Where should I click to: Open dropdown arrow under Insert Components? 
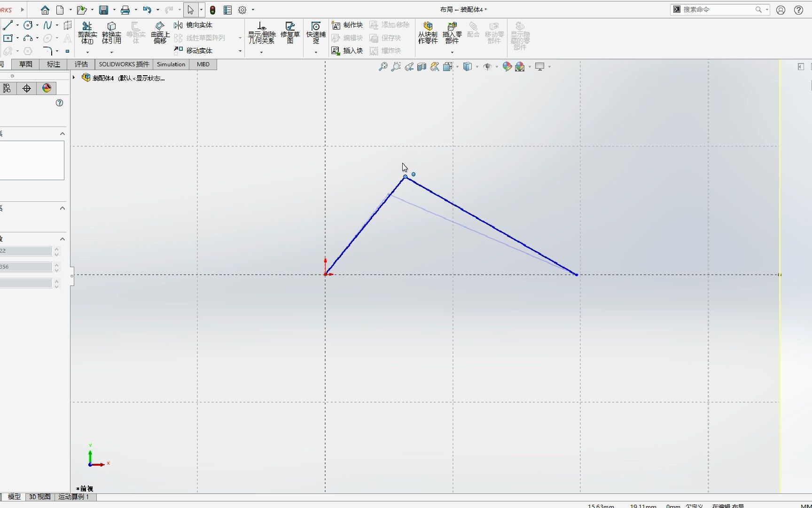pyautogui.click(x=452, y=52)
